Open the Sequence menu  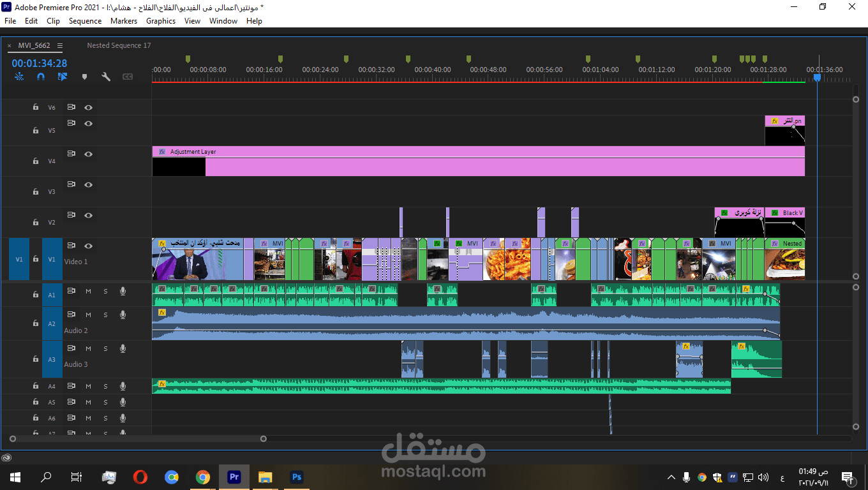85,21
